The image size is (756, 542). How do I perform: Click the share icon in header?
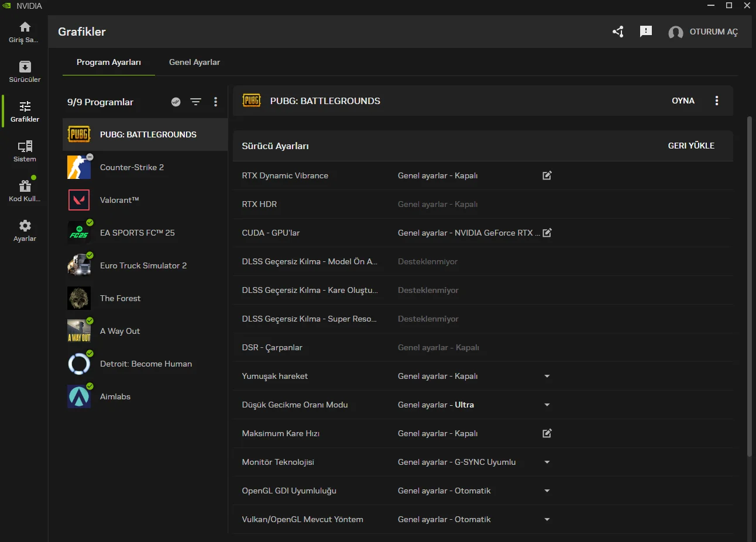point(618,32)
